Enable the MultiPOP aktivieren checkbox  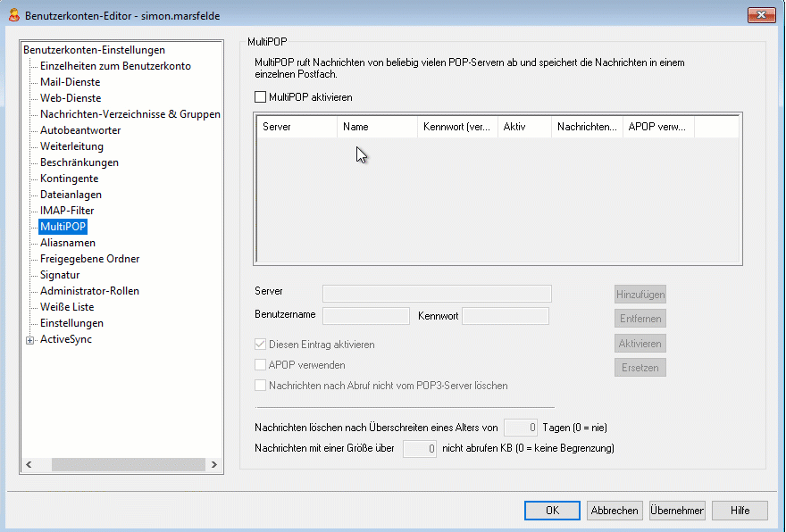261,96
